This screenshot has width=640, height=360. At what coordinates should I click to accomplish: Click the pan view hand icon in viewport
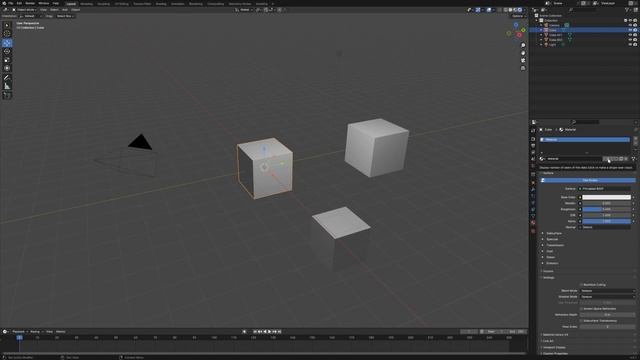tap(523, 53)
